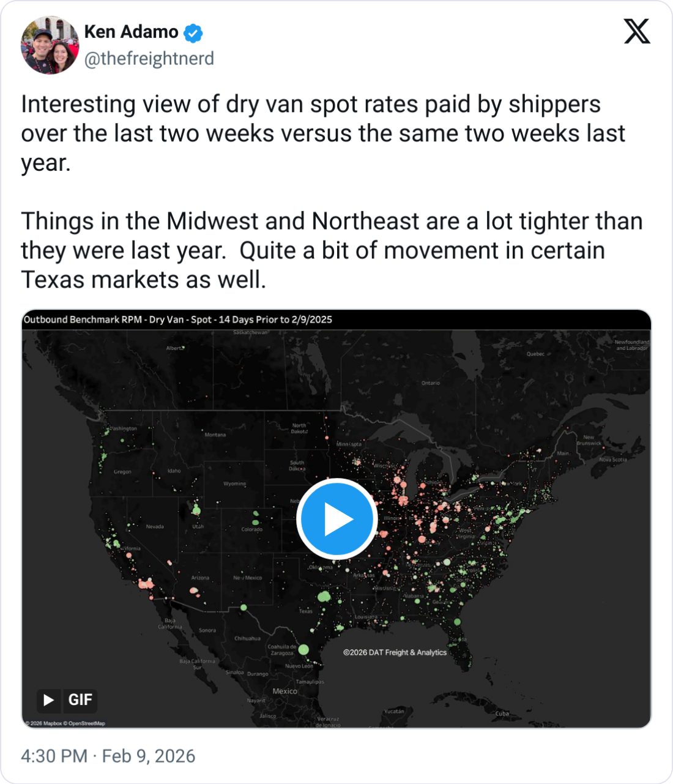
Task: Click the Mapbox OpenStreetMap attribution text
Action: (x=65, y=723)
